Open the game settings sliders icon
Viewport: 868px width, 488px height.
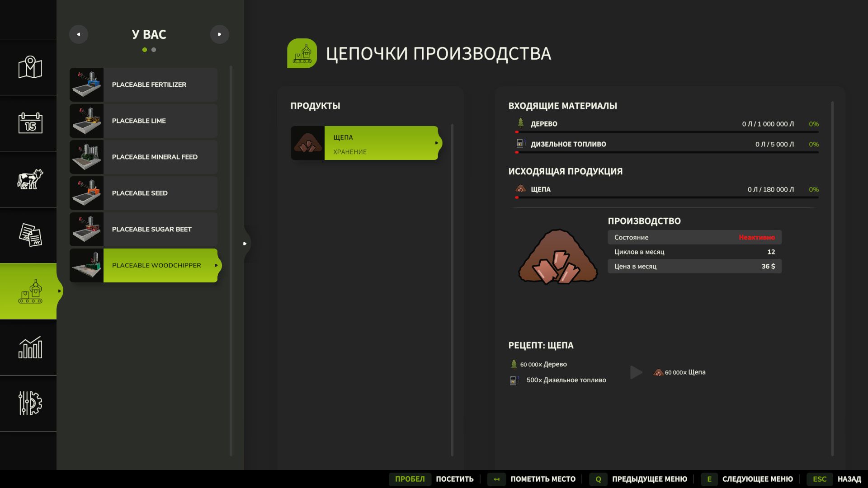(x=30, y=403)
